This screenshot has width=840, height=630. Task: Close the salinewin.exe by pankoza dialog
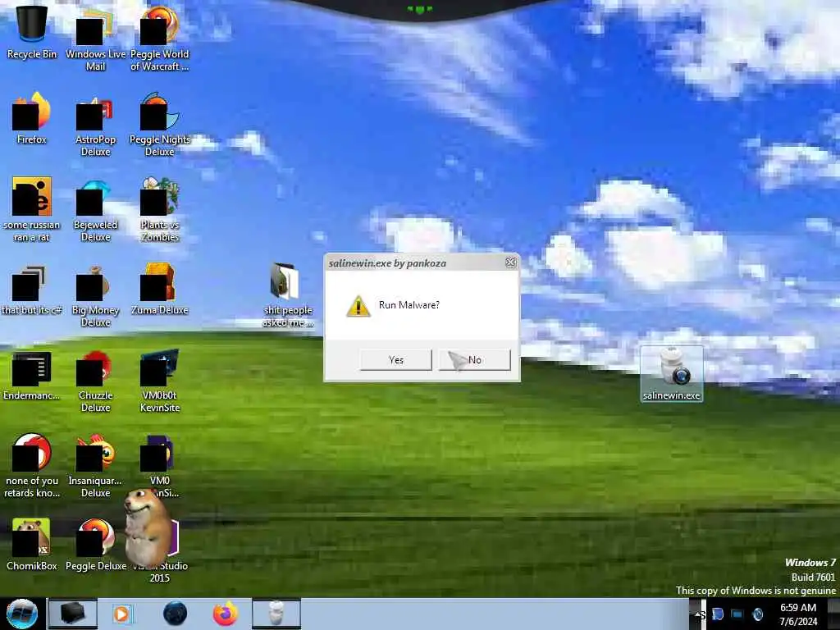pos(510,262)
